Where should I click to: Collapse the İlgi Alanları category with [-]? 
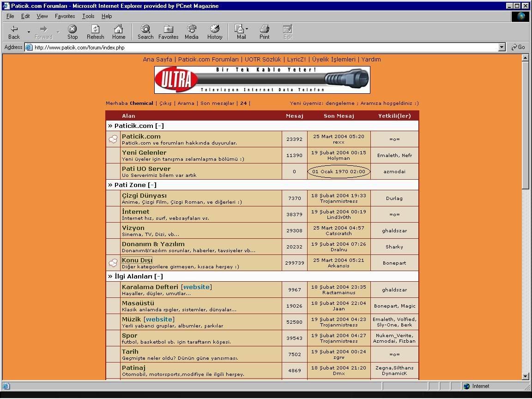point(158,277)
